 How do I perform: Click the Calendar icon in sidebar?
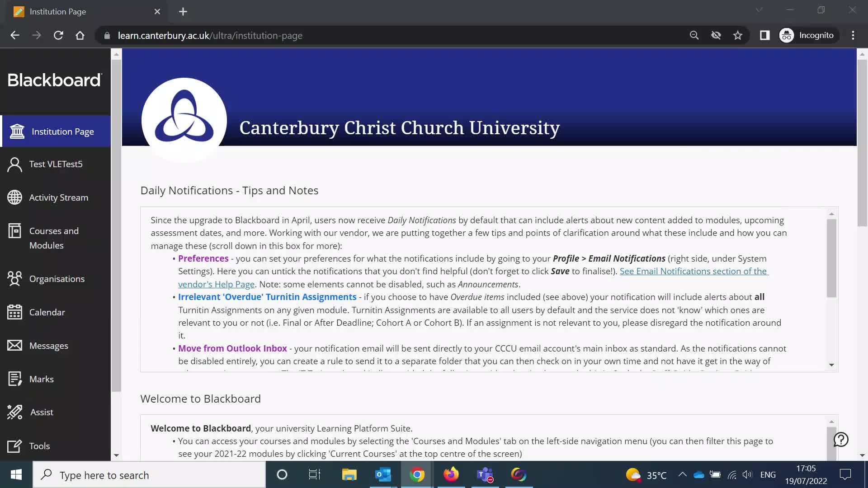(x=14, y=312)
